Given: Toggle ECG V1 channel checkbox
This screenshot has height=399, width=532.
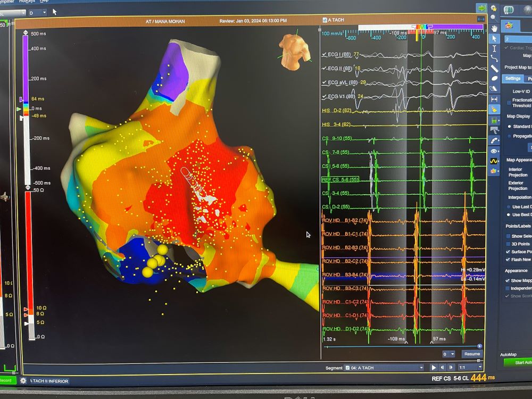Looking at the screenshot, I should click(324, 97).
